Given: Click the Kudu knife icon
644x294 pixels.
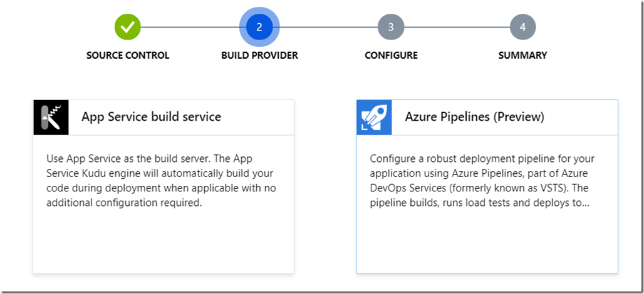Looking at the screenshot, I should [x=51, y=117].
